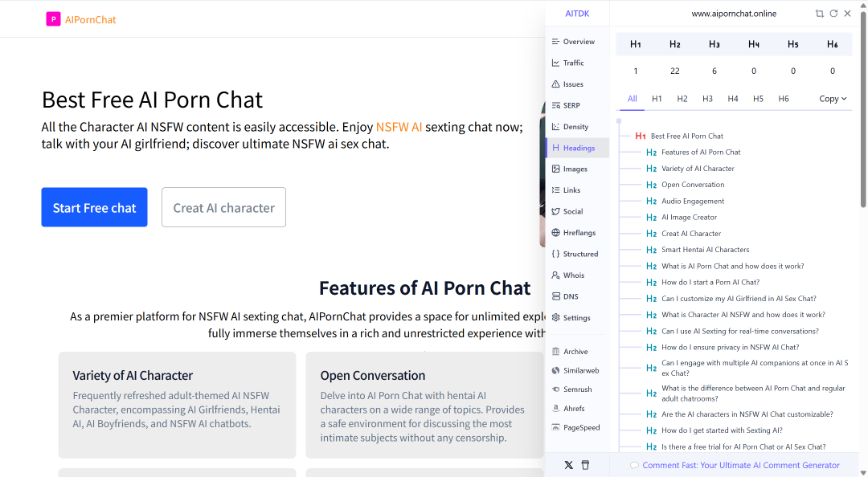This screenshot has height=477, width=868.
Task: Select 'How do I ensure privacy' heading row
Action: [x=723, y=348]
